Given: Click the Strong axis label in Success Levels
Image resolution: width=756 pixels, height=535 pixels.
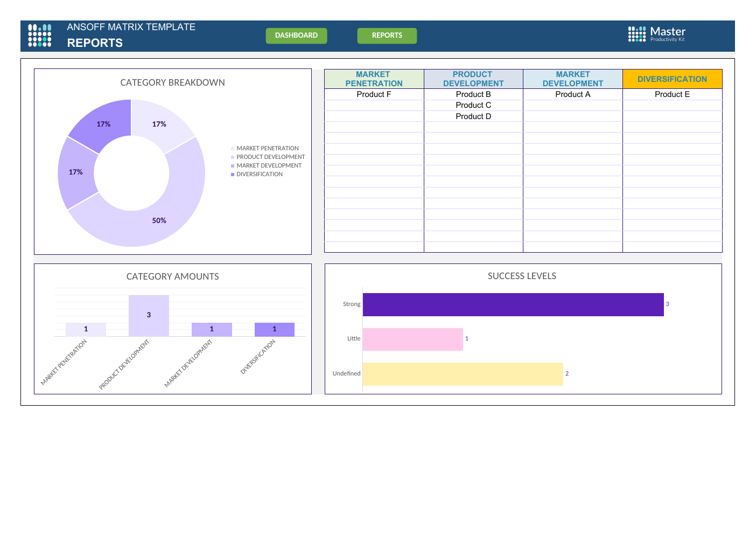Looking at the screenshot, I should pyautogui.click(x=352, y=304).
